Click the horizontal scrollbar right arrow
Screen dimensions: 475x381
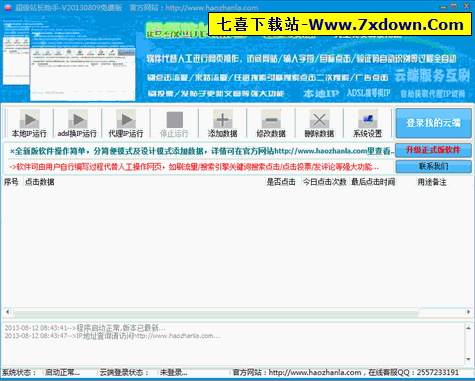468,312
